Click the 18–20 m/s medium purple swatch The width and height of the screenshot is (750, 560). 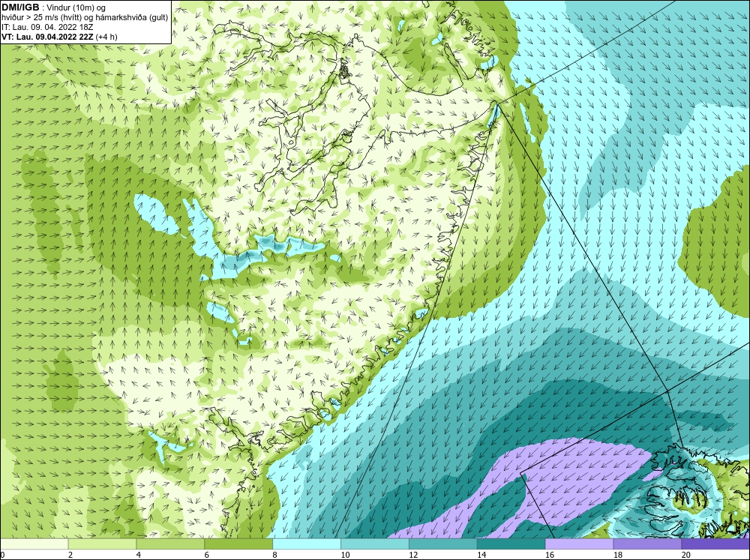(x=647, y=544)
